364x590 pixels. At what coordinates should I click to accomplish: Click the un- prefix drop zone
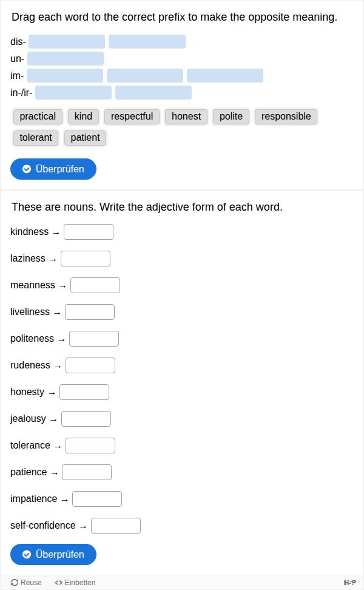point(66,59)
